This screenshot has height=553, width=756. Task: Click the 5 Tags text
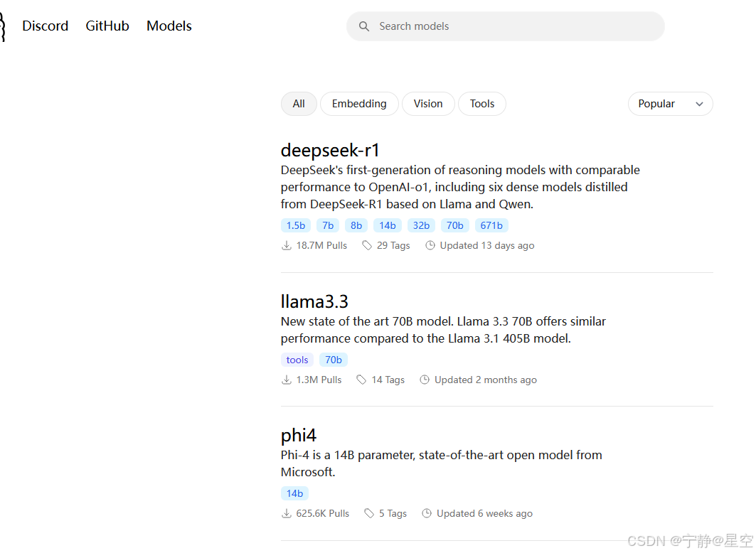393,513
